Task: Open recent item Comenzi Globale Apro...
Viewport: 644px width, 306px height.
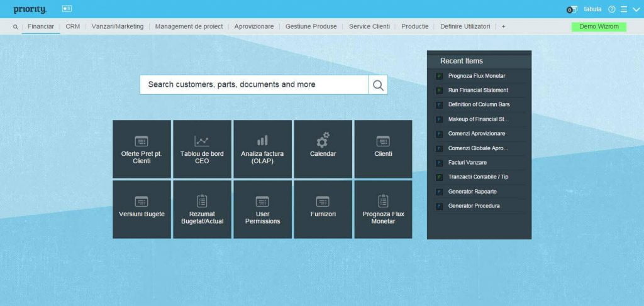Action: point(478,148)
